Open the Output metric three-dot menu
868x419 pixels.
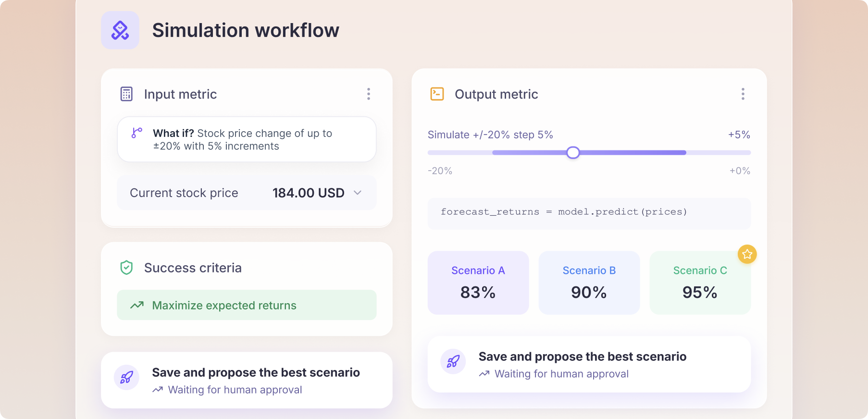click(743, 94)
